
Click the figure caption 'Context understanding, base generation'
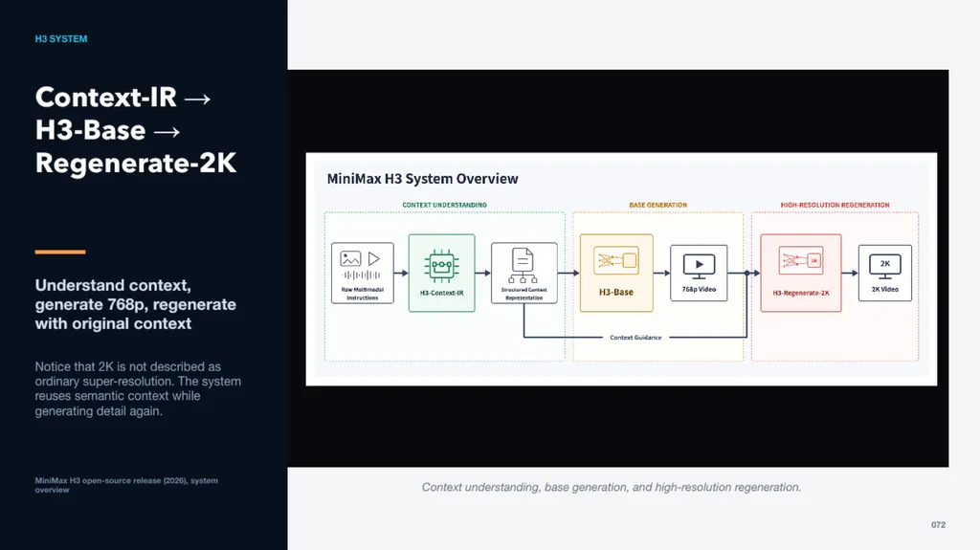tap(612, 488)
